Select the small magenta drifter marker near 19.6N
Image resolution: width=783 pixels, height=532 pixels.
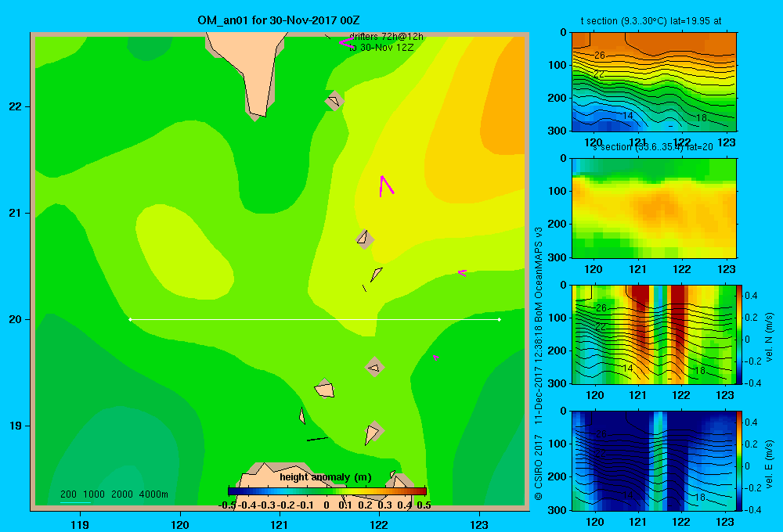click(436, 358)
